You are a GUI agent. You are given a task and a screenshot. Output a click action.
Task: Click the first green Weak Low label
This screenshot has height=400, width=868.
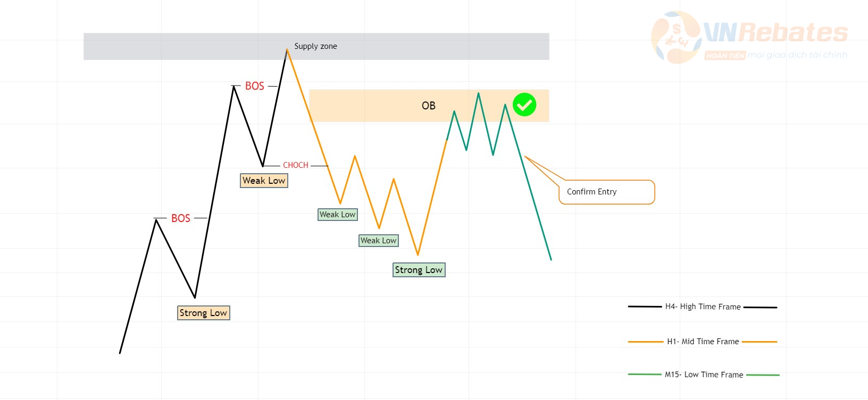(338, 215)
